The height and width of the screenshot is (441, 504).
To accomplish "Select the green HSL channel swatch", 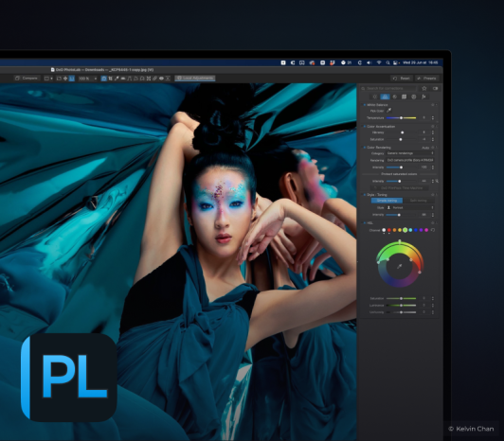I will (x=405, y=230).
